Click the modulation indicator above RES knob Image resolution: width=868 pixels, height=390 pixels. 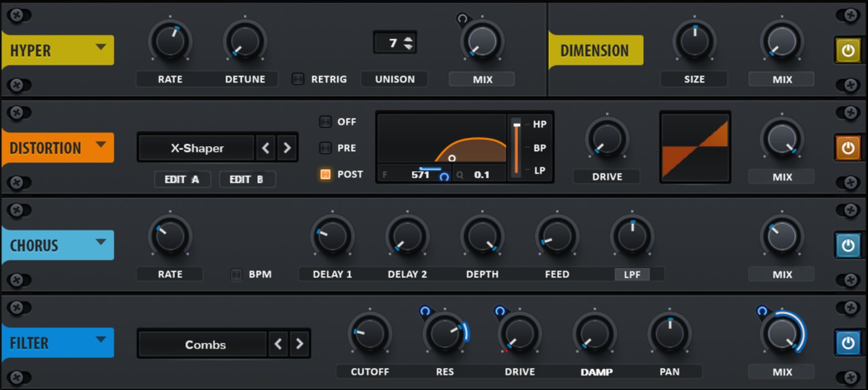click(x=425, y=311)
